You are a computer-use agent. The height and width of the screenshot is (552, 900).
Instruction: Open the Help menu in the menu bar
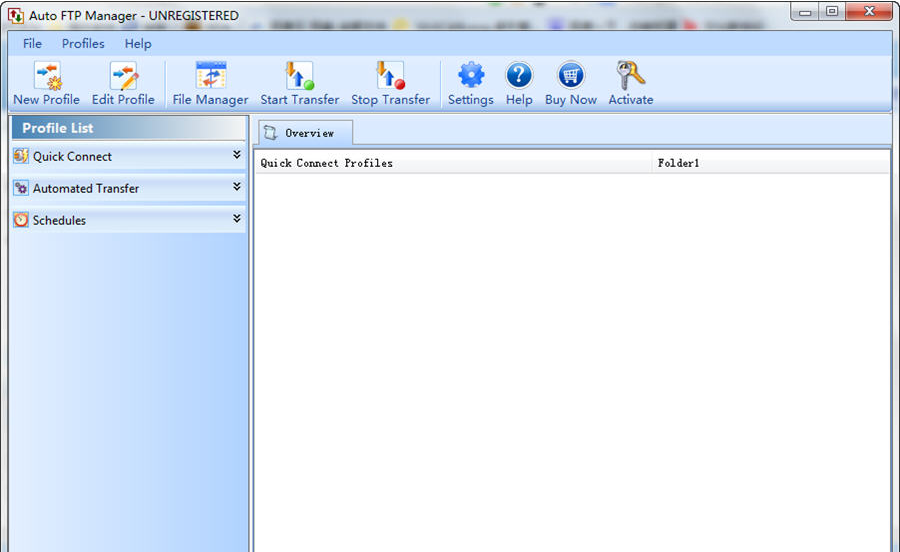(138, 44)
